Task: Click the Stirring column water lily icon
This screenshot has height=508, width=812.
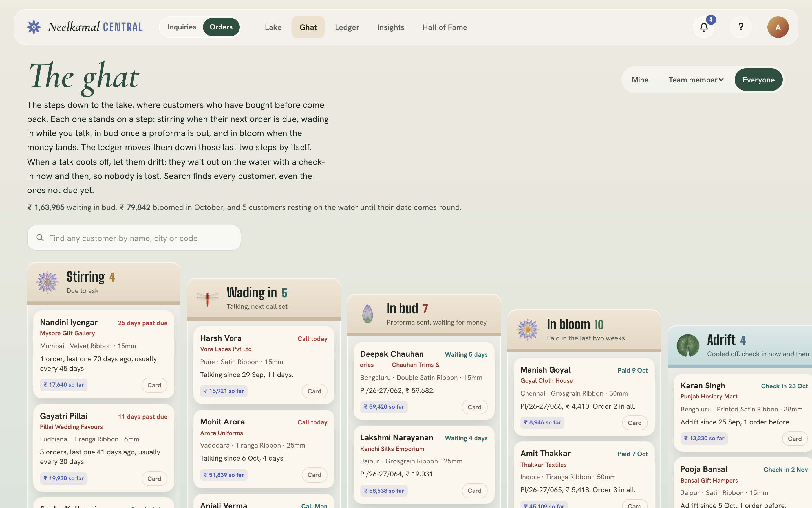Action: [47, 282]
